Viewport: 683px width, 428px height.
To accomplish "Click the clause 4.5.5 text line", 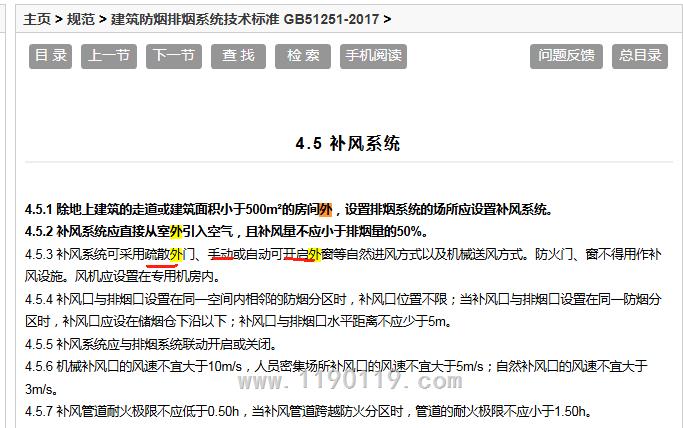I will pos(150,343).
